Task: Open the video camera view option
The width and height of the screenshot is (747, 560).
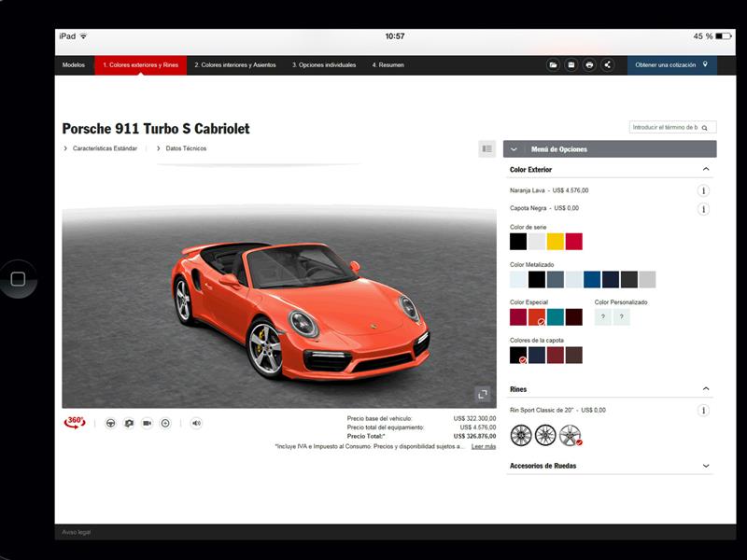Action: [148, 423]
